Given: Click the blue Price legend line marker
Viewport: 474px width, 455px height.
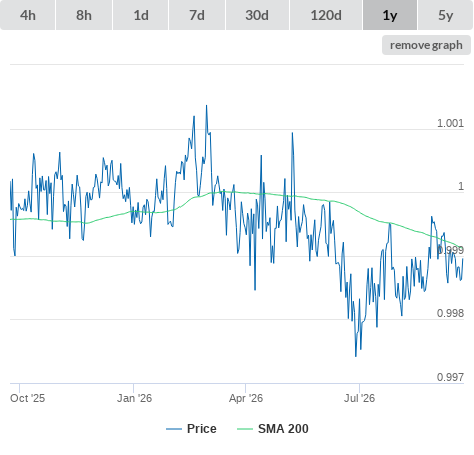Looking at the screenshot, I should tap(174, 429).
